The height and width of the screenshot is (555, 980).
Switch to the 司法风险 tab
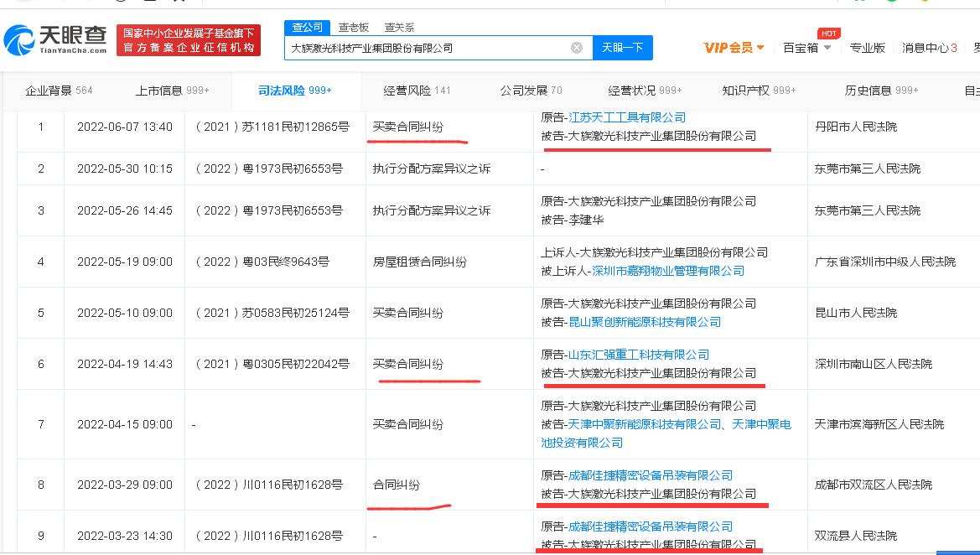click(x=295, y=91)
